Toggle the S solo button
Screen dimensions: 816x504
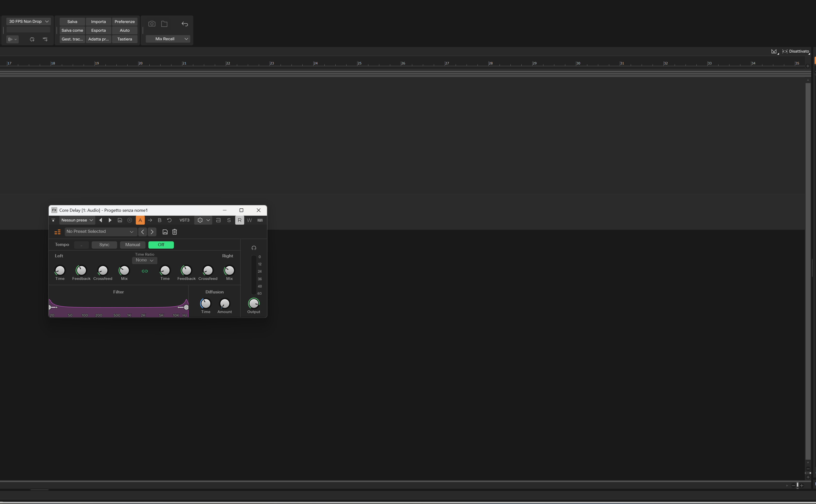(x=229, y=220)
